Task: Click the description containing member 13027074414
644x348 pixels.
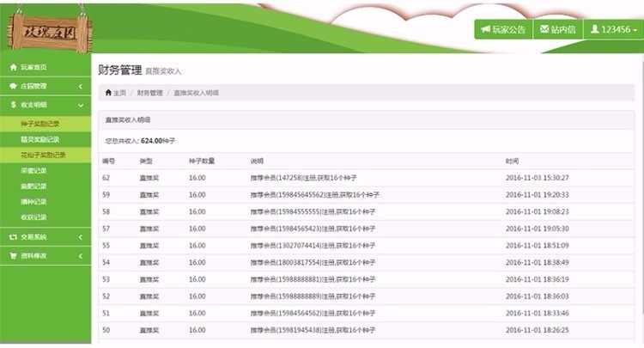Action: 313,245
